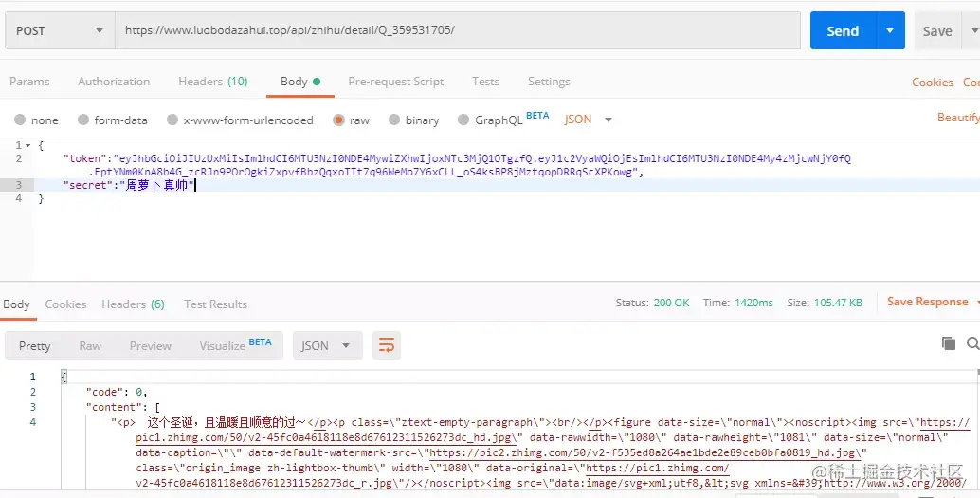
Task: Select the request Body tab
Action: click(x=300, y=82)
